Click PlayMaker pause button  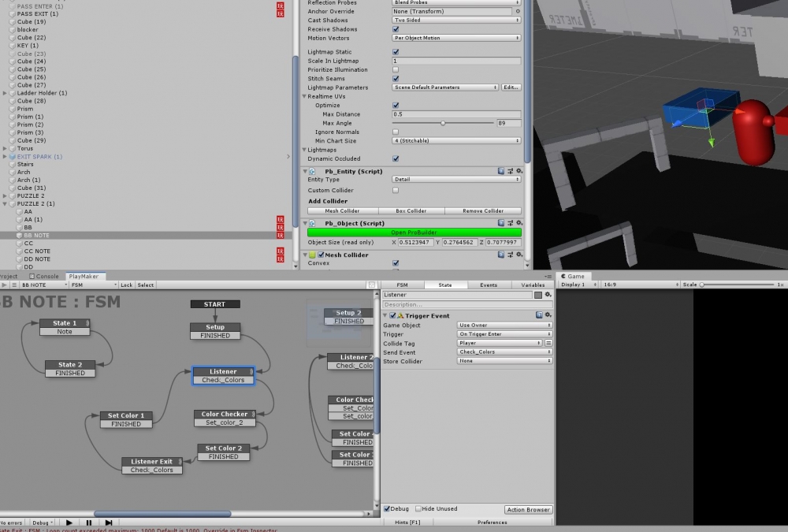[x=89, y=523]
